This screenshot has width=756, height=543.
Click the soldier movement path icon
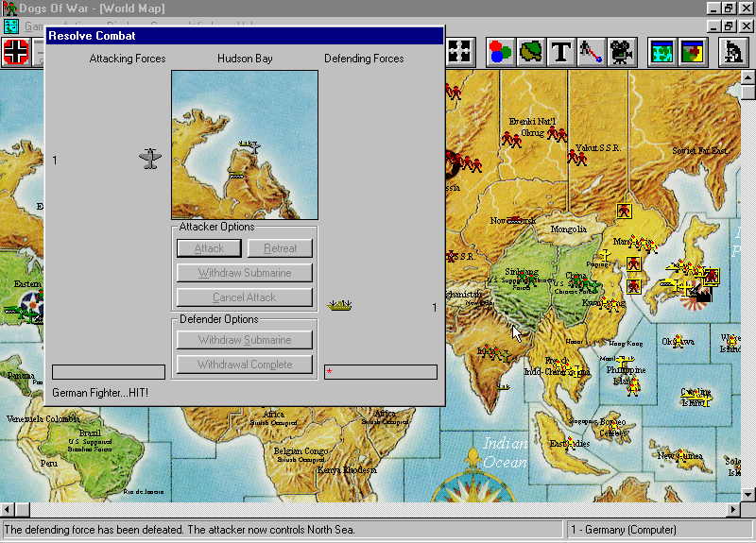pyautogui.click(x=592, y=52)
